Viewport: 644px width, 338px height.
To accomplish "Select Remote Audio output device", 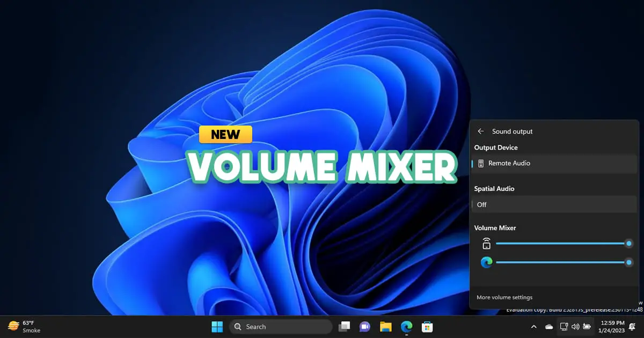I will (554, 163).
